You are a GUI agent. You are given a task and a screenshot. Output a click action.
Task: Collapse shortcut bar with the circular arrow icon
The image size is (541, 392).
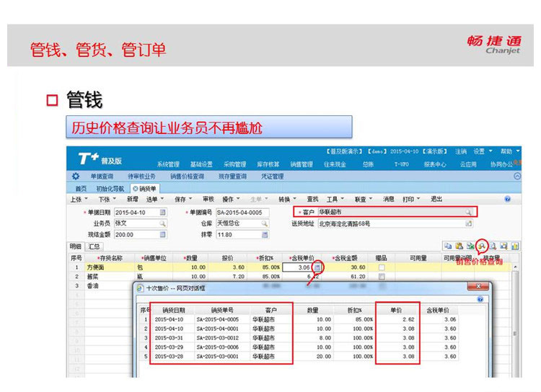tap(517, 176)
